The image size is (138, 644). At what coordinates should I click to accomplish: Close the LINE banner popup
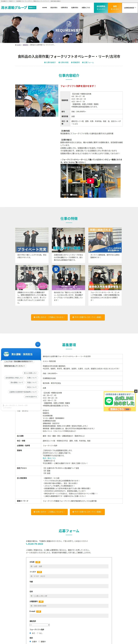(x=136, y=391)
